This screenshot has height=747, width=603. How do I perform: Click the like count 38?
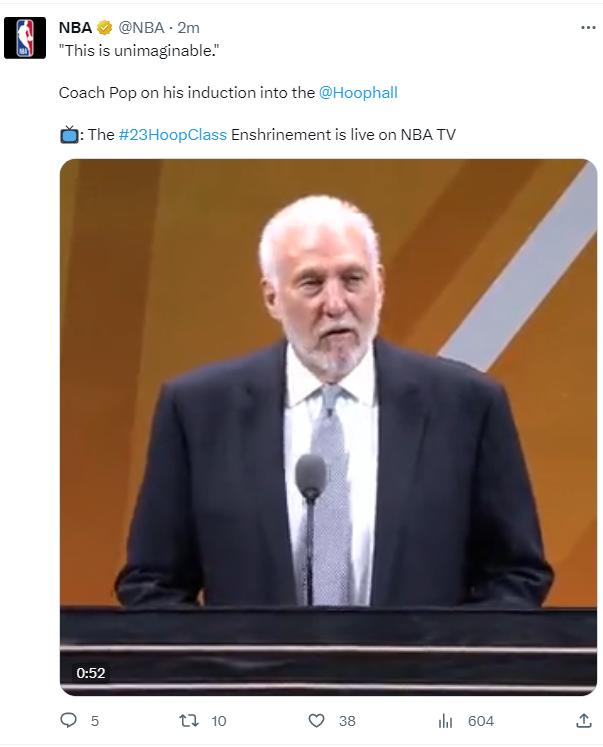(347, 721)
